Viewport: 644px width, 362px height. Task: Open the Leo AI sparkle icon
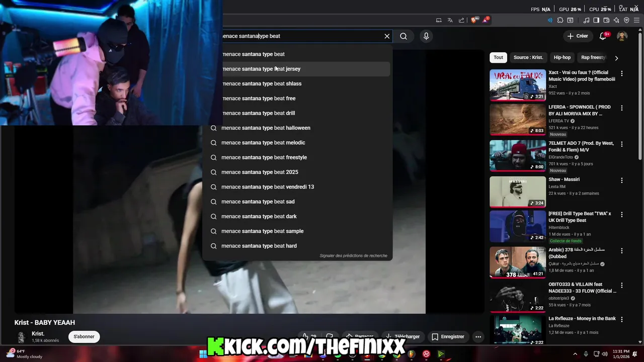click(616, 21)
